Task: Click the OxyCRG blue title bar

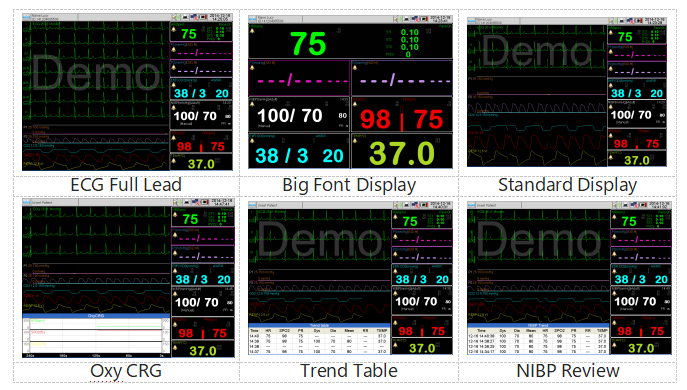Action: 96,316
